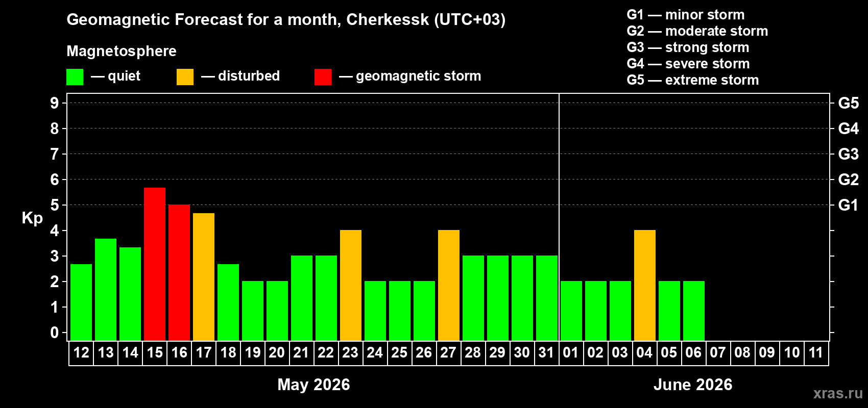Click the June 2026 month label
The image size is (868, 408).
click(693, 385)
